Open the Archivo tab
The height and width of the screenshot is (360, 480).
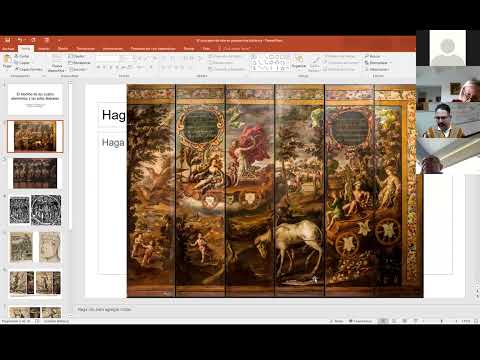pos(7,49)
